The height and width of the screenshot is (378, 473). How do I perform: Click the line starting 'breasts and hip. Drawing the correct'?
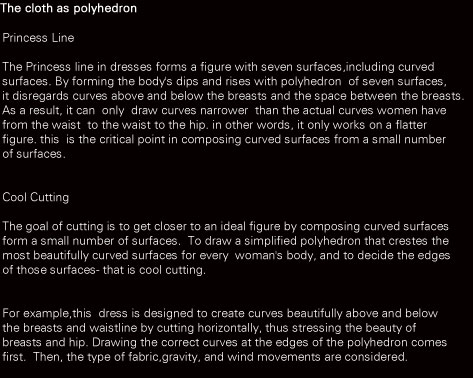tap(225, 343)
